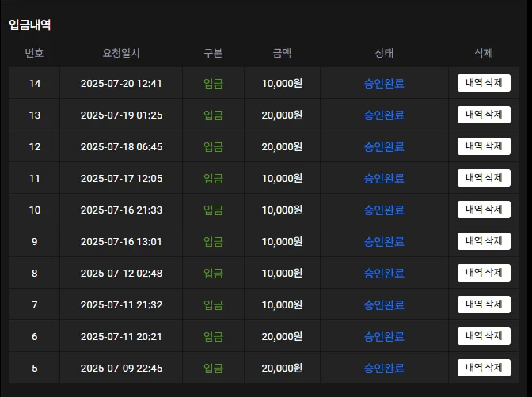Click the 구분 column header

pos(213,53)
